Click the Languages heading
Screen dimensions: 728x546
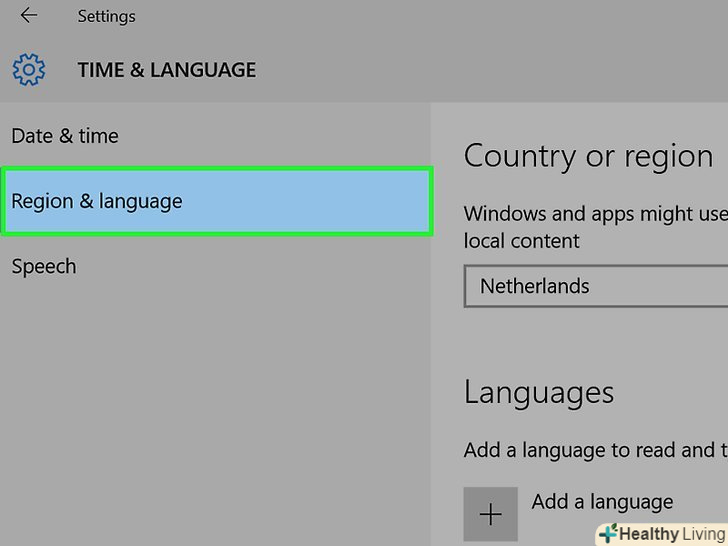539,393
